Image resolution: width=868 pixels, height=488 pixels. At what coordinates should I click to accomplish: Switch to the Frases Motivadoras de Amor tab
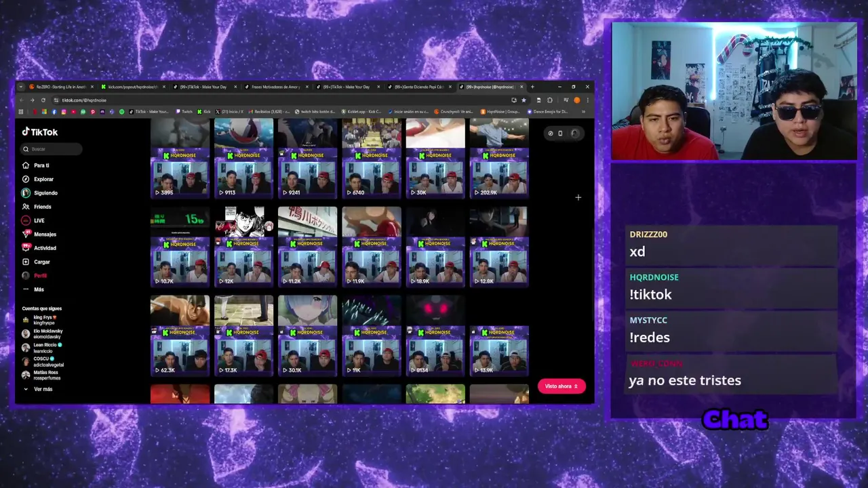[x=277, y=87]
